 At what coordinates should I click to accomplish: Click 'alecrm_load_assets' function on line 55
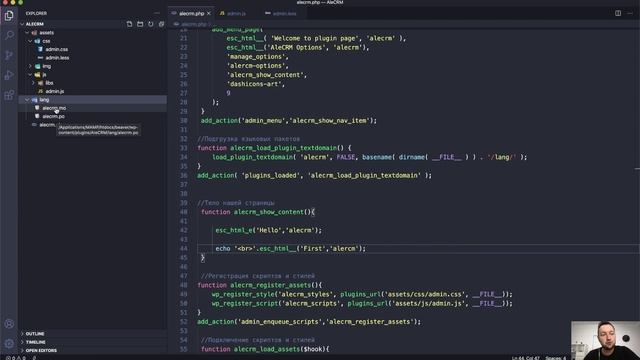pos(267,349)
